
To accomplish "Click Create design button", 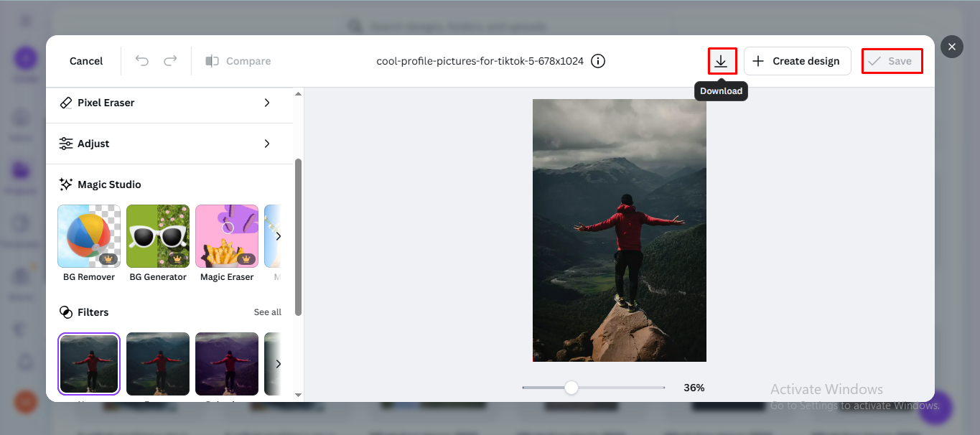I will click(x=797, y=61).
